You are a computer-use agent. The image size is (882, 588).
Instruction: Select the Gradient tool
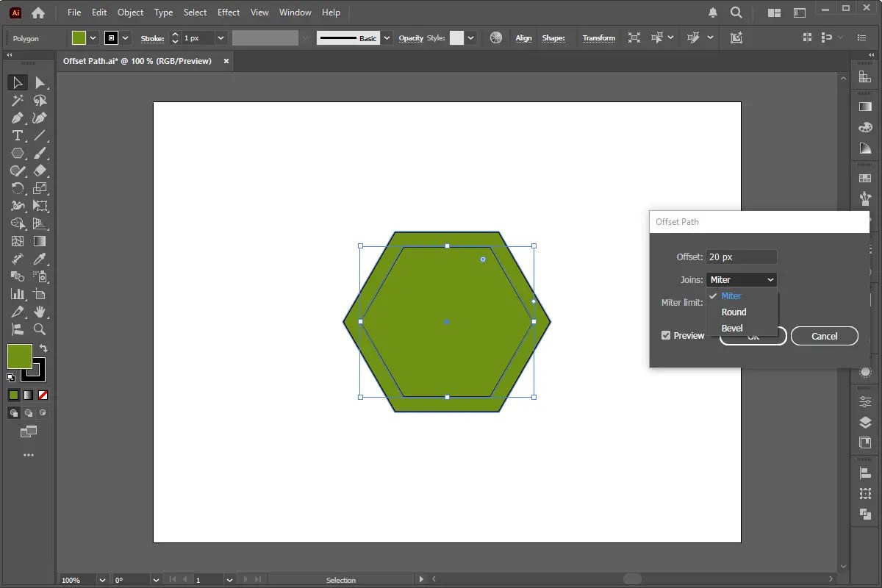(x=40, y=241)
